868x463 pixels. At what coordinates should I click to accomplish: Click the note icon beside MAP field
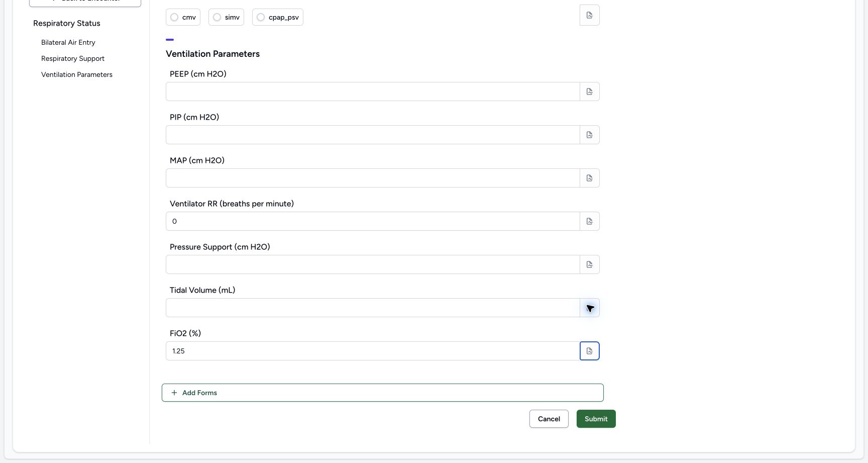590,178
